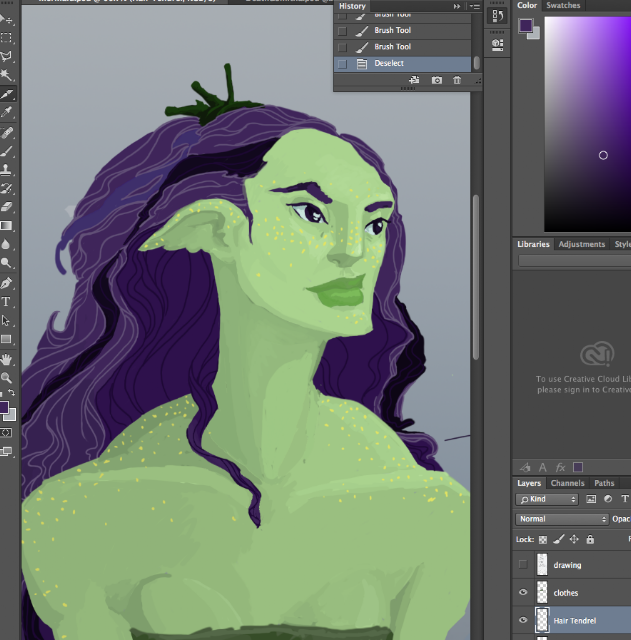
Task: Delete the current history state
Action: point(457,80)
